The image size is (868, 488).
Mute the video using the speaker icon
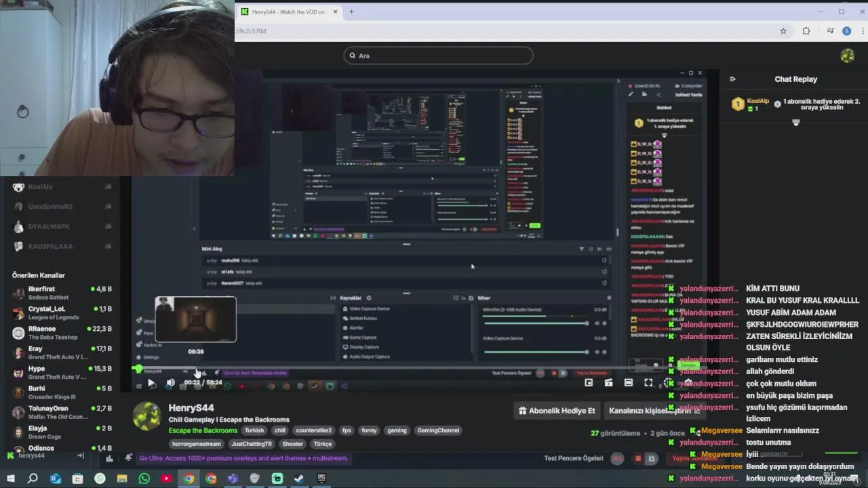coord(170,383)
